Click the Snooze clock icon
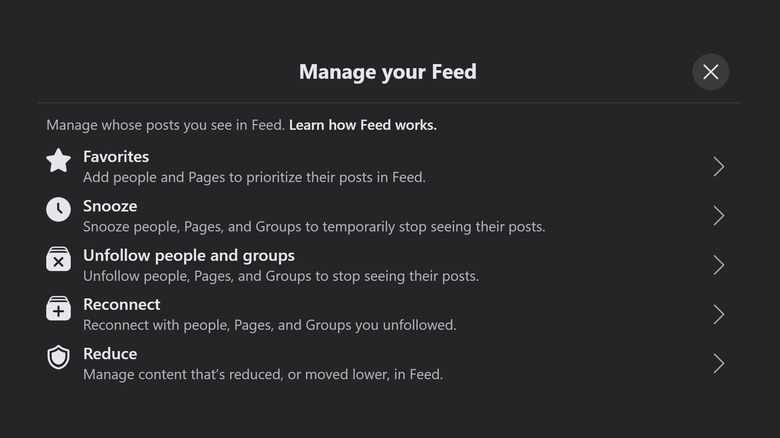 click(x=59, y=210)
